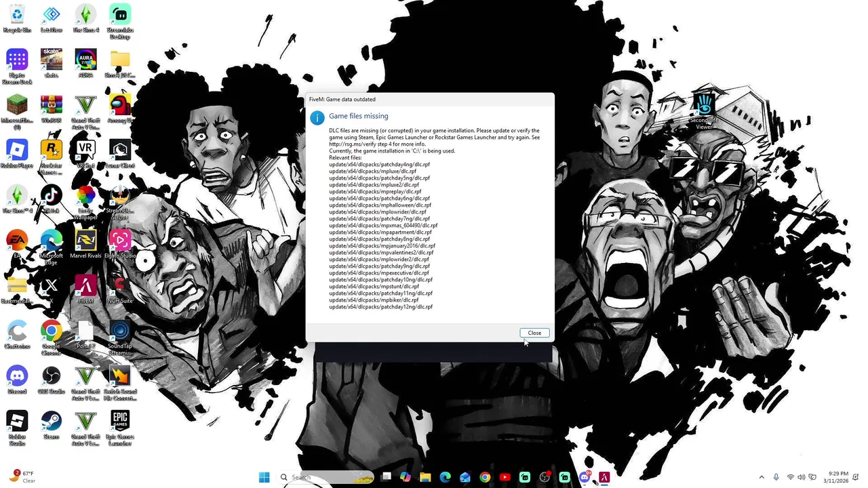Click the line update/x64/dlcpacks/patchday4ng/dlc.rpf
This screenshot has width=868, height=488.
coord(379,165)
